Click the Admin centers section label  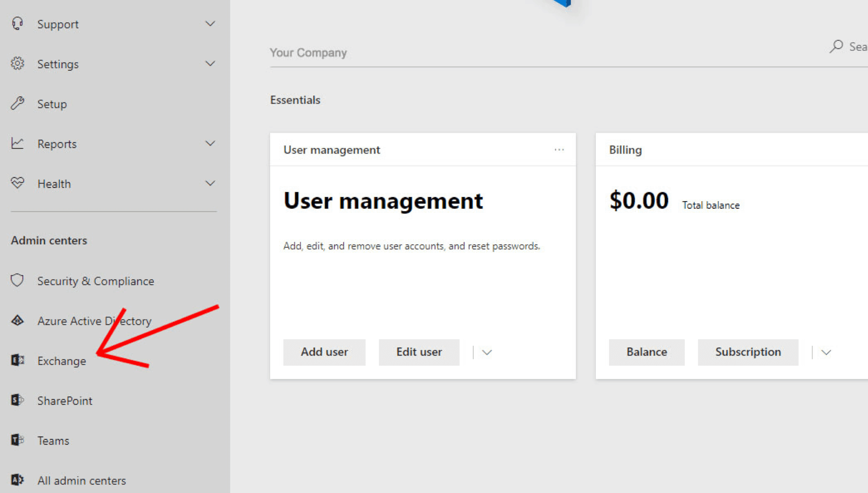[x=49, y=240]
